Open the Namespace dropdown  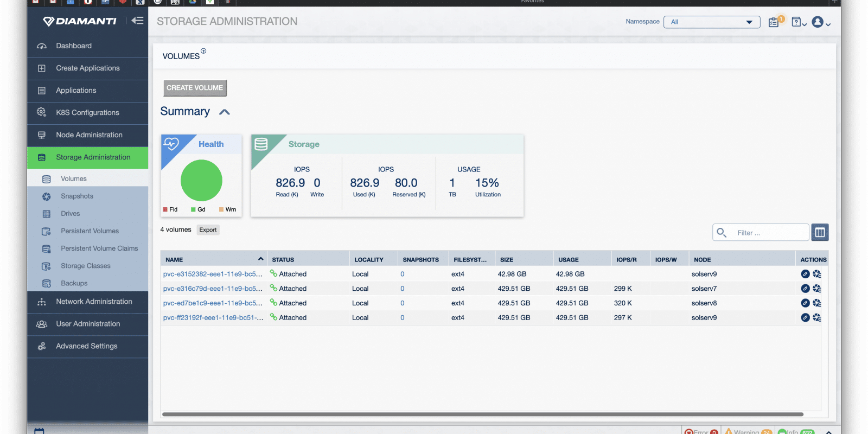712,22
